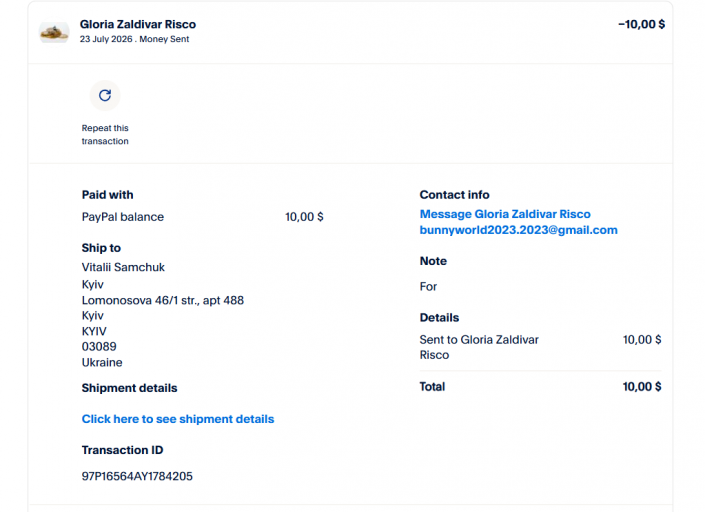Click the 'Repeat this transaction' label
This screenshot has height=512, width=705.
coord(105,134)
